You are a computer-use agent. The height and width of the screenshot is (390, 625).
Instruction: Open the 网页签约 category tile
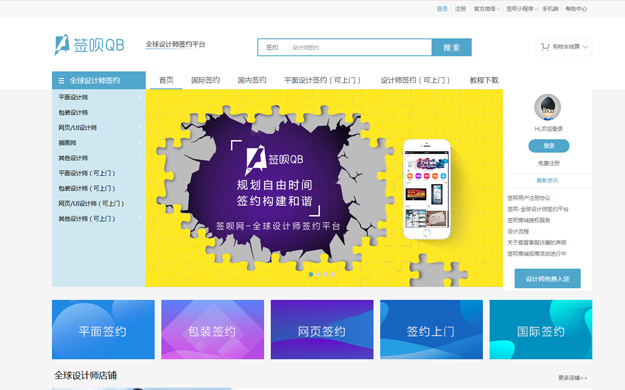click(x=322, y=329)
